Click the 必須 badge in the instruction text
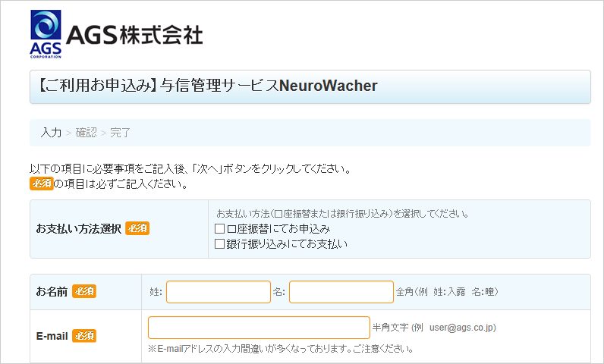Screen dimensions: 604x364 coord(41,184)
